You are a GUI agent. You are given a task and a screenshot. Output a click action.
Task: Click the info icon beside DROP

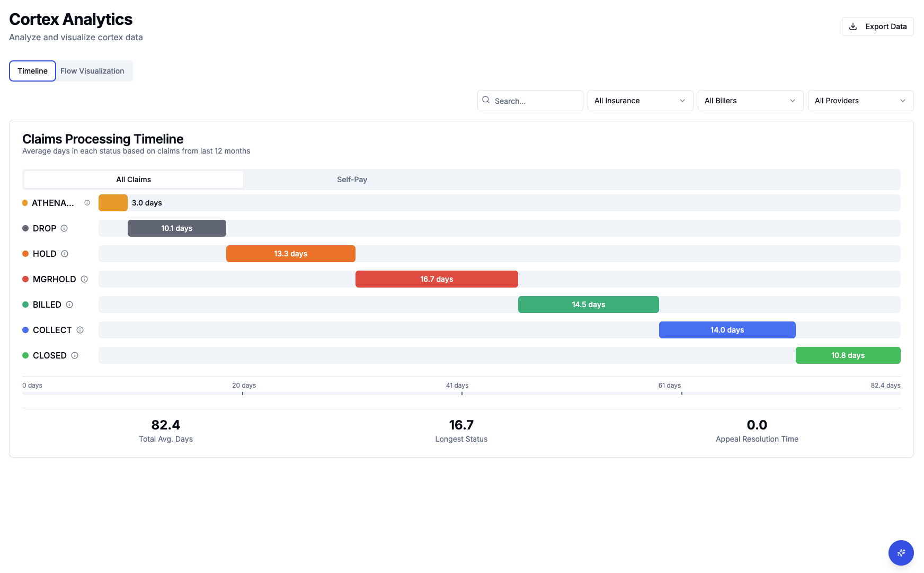pos(64,228)
